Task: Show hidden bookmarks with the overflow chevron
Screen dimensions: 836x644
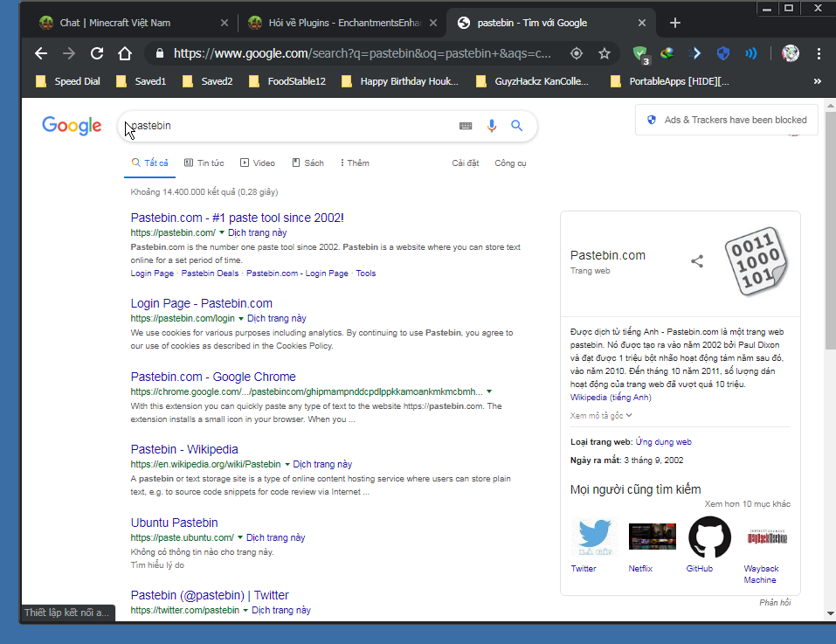Action: (817, 81)
